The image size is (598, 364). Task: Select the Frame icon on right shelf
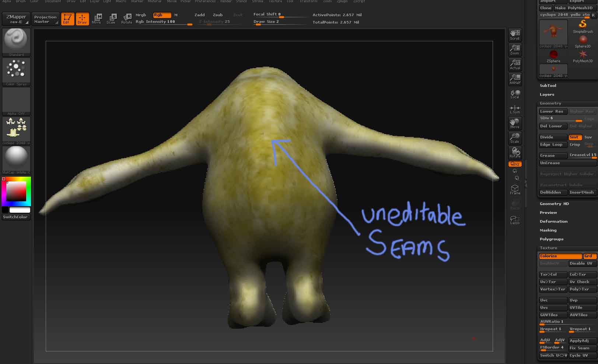(514, 189)
